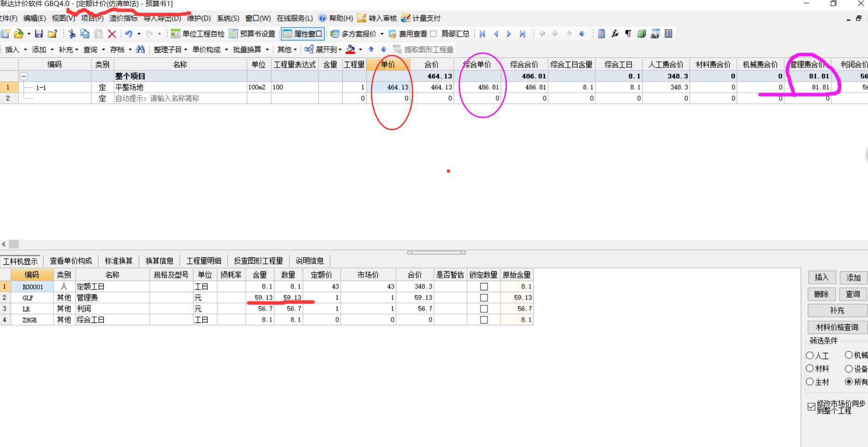Click the 材料价格查询 button
The width and height of the screenshot is (868, 447).
(x=837, y=327)
